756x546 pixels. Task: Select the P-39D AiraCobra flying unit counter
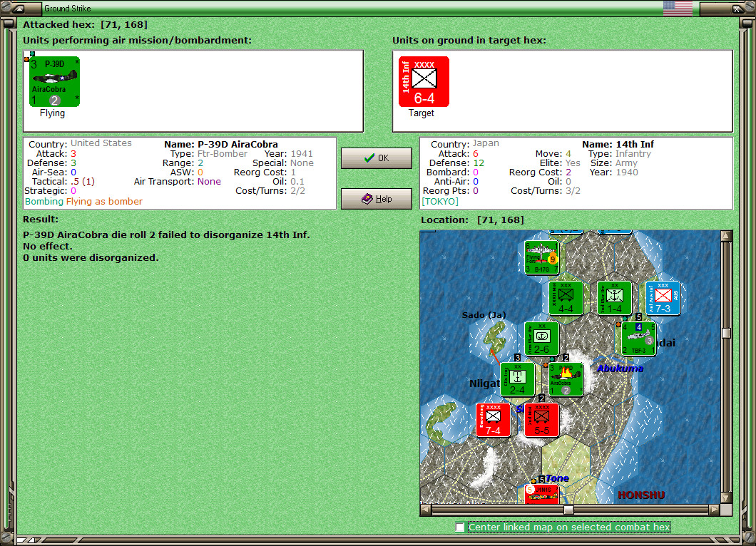coord(54,81)
